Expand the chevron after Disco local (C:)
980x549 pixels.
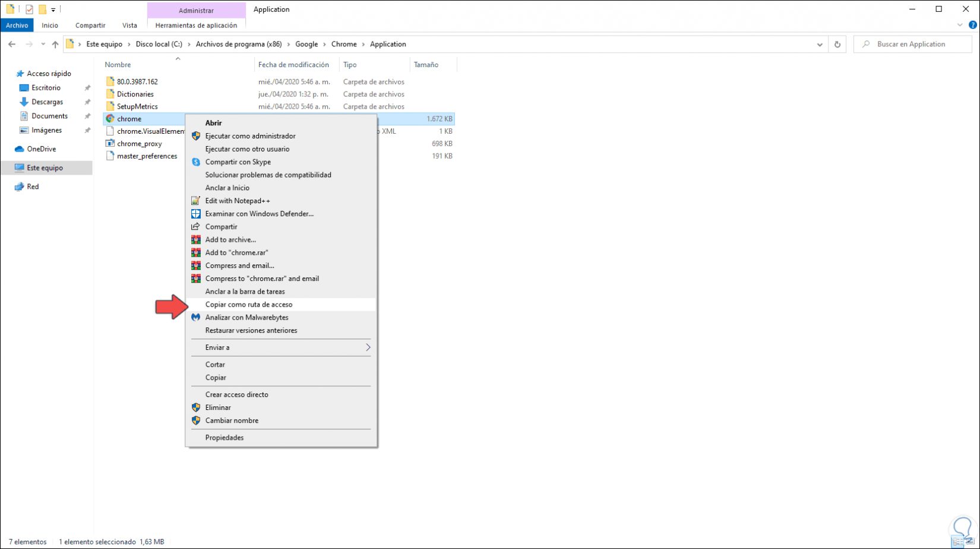tap(189, 45)
